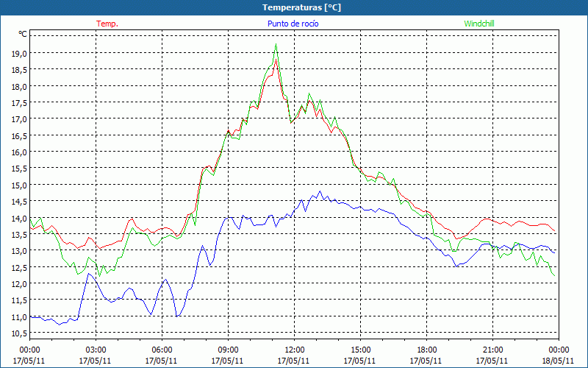Click the 14,0 y-axis value

point(20,218)
